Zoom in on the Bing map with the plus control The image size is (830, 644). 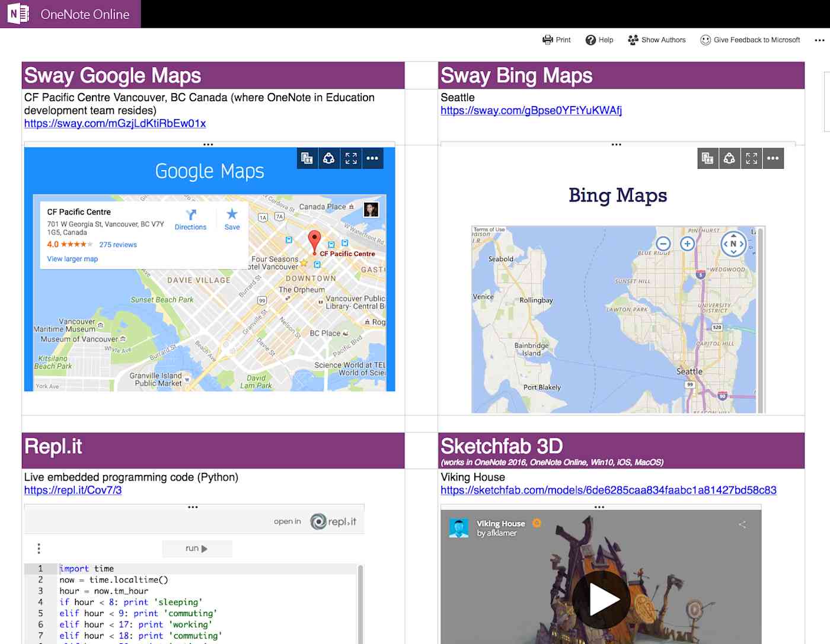pyautogui.click(x=687, y=244)
